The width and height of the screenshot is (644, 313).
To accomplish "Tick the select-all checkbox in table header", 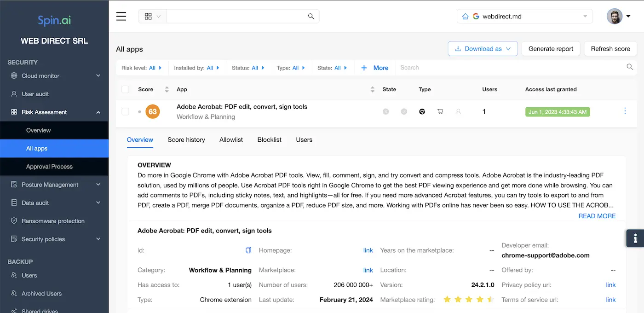I will pos(125,89).
